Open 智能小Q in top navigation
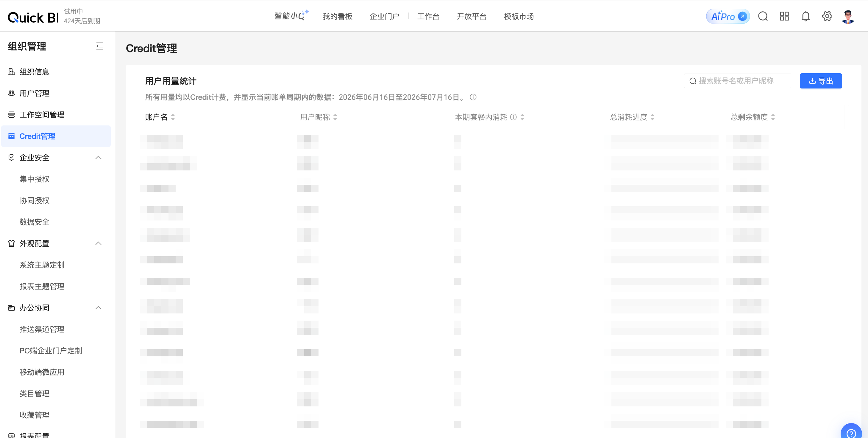 click(291, 15)
